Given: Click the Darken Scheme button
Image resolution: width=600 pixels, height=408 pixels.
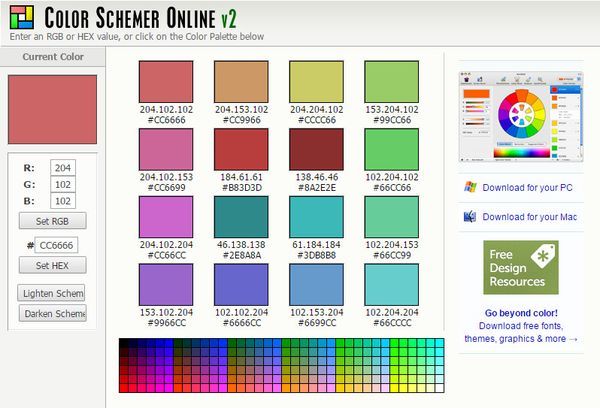Looking at the screenshot, I should pyautogui.click(x=53, y=313).
